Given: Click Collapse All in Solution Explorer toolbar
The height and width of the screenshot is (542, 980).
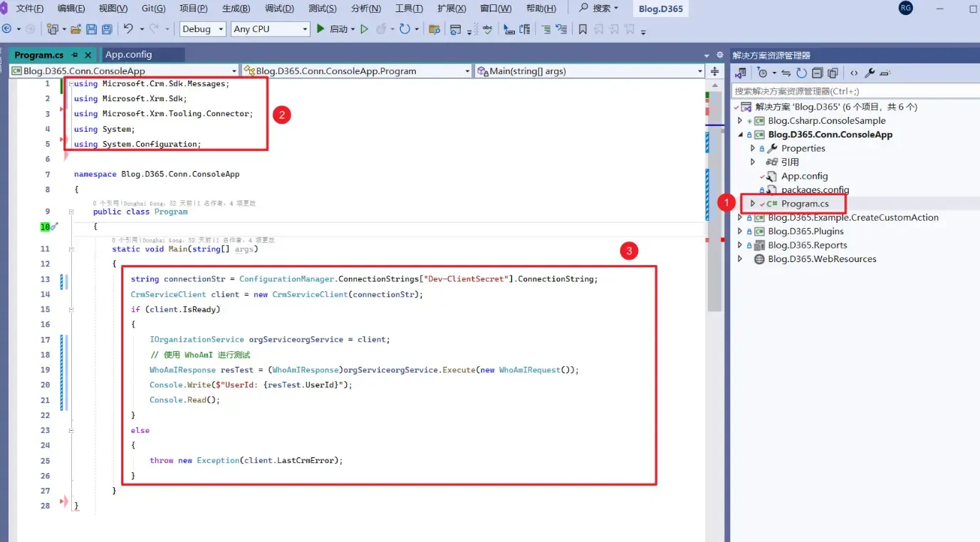Looking at the screenshot, I should 817,73.
